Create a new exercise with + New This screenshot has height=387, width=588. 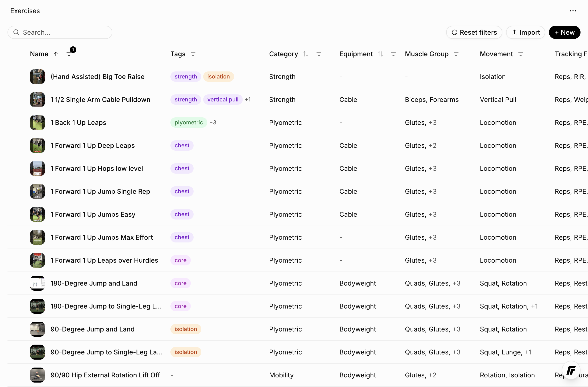tap(564, 32)
